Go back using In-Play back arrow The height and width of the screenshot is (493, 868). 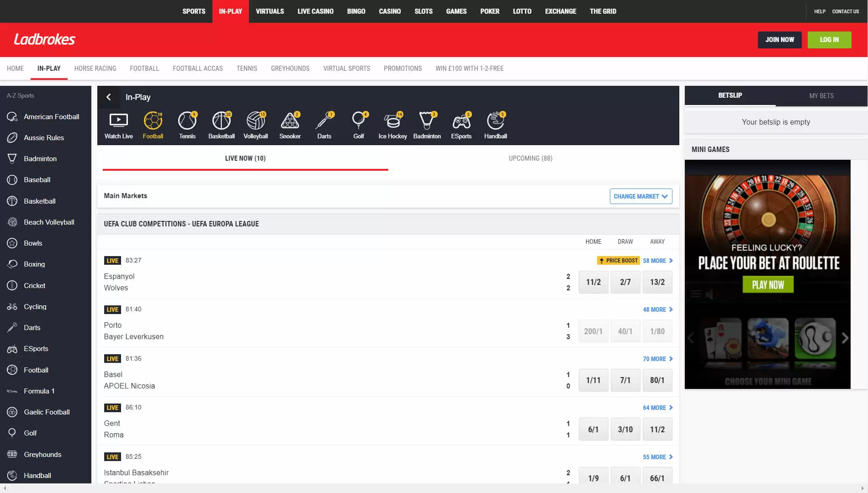click(109, 97)
